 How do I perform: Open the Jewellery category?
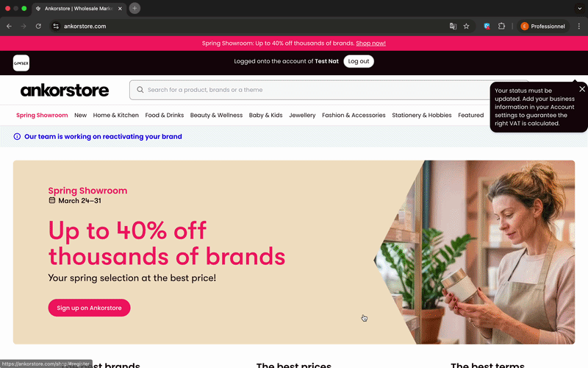click(x=302, y=116)
